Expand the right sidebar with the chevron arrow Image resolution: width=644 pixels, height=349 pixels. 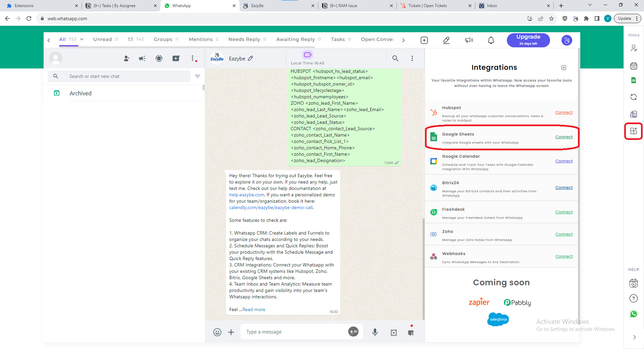634,337
